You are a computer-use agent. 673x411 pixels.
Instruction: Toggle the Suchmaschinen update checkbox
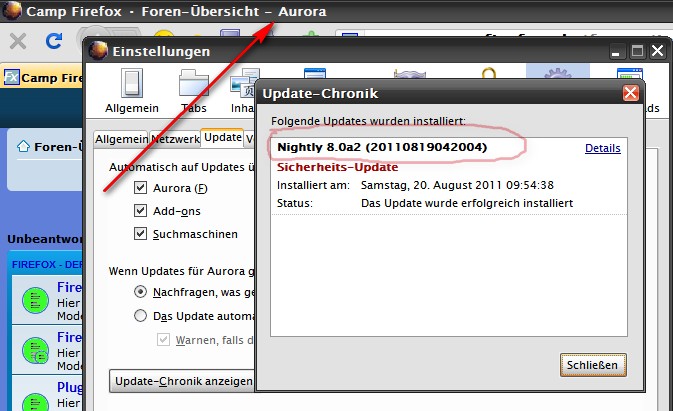(x=140, y=234)
